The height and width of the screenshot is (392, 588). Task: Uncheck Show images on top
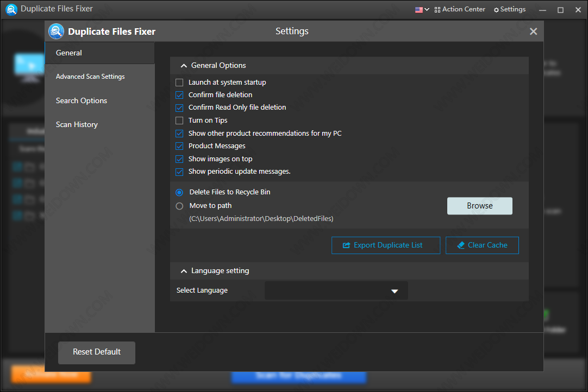[x=179, y=159]
